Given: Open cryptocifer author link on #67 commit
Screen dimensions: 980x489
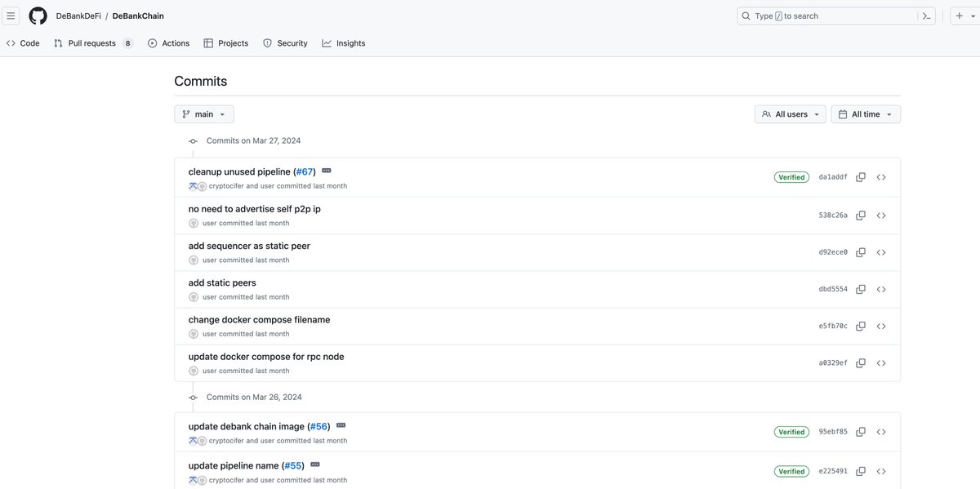Looking at the screenshot, I should click(x=227, y=186).
